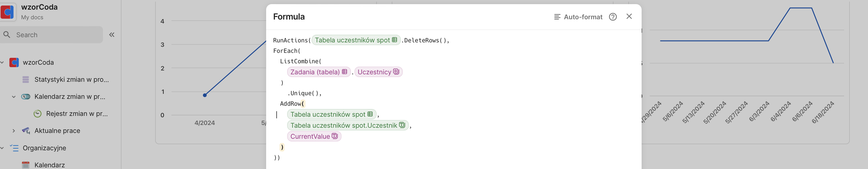The image size is (868, 169).
Task: Collapse the Organizacyjne section
Action: click(x=2, y=148)
